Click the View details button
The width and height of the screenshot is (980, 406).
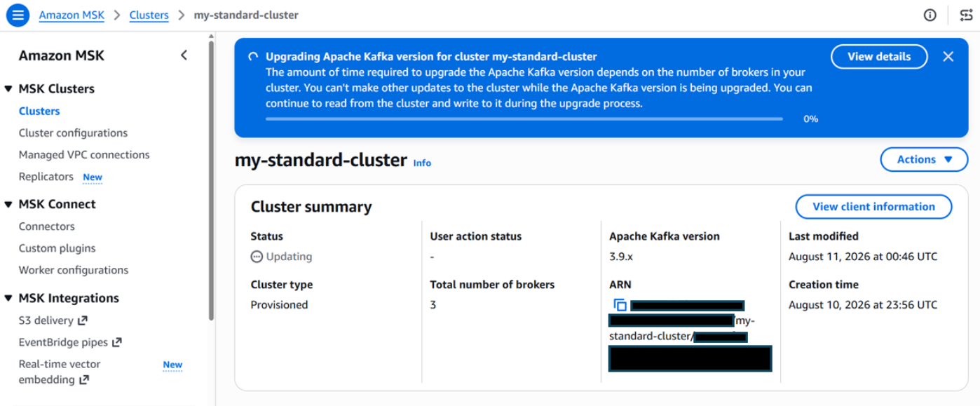(x=879, y=57)
